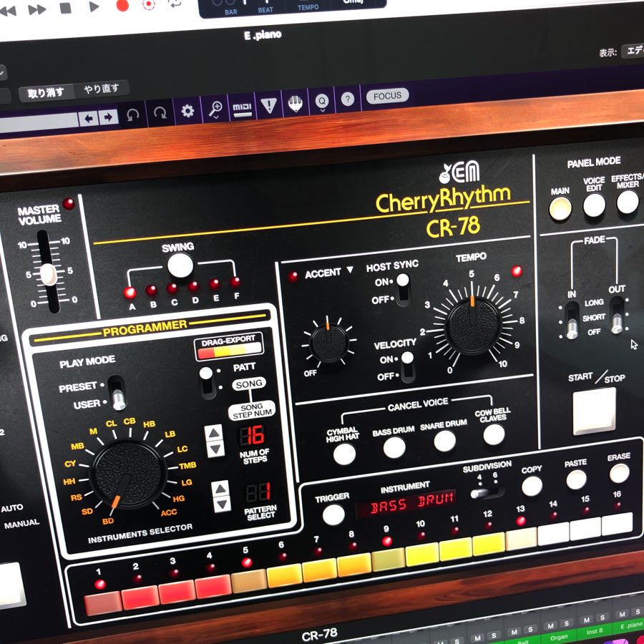Image resolution: width=644 pixels, height=644 pixels.
Task: Stop playback with the square stop icon
Action: point(66,8)
